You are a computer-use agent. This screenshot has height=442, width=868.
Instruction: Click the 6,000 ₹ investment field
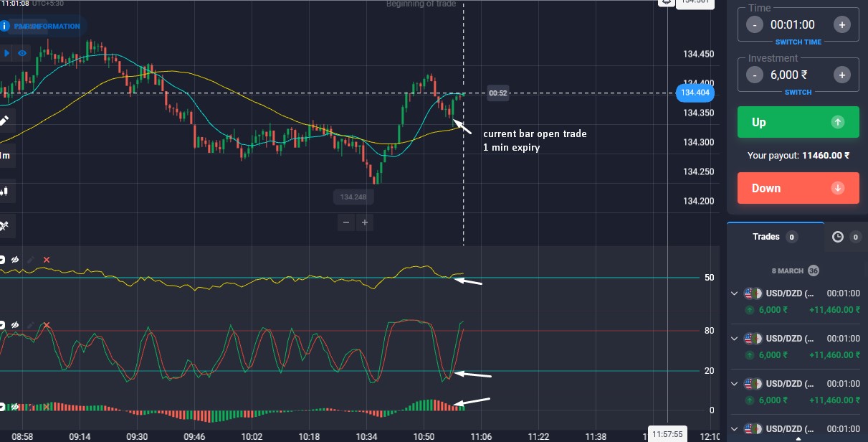[x=789, y=75]
